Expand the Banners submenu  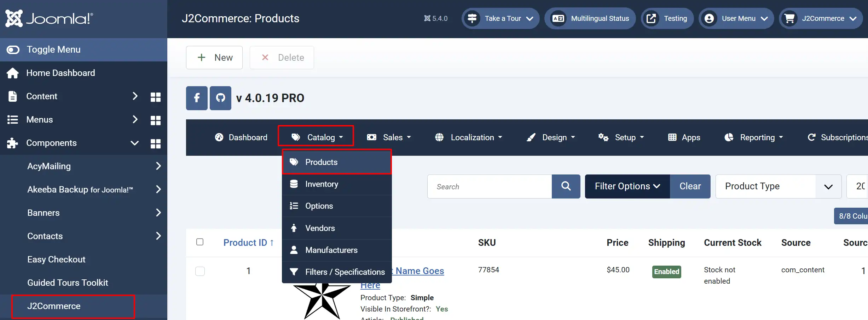[158, 213]
